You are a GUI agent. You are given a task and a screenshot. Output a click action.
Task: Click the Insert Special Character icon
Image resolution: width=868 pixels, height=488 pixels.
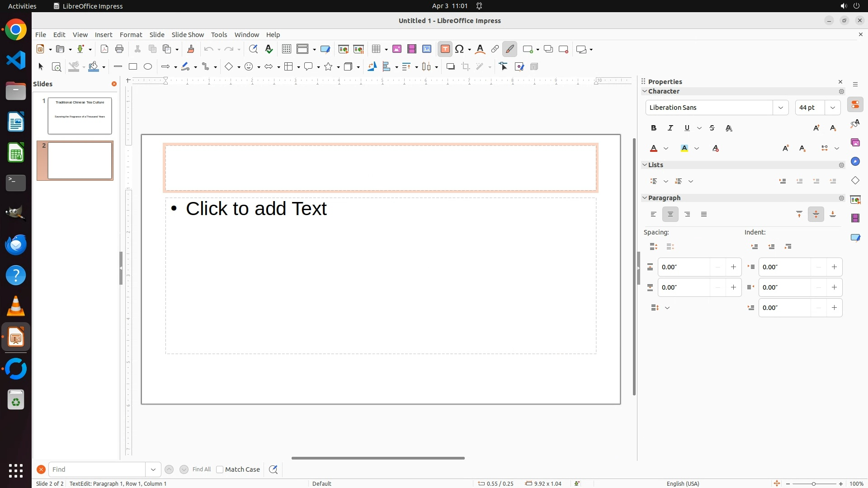(x=460, y=49)
